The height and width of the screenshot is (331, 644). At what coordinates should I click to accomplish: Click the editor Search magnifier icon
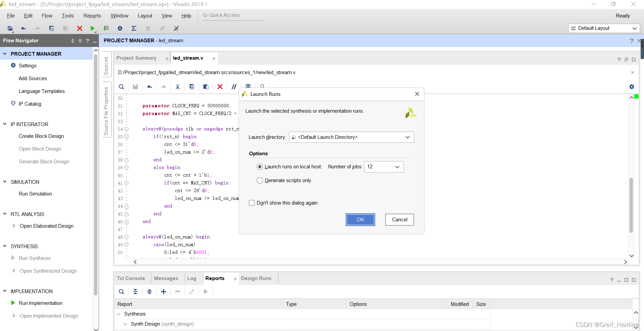[121, 87]
